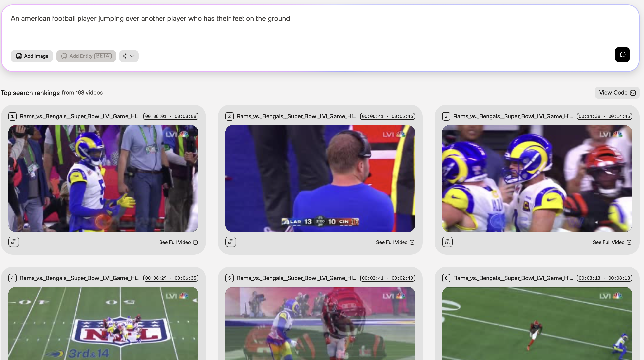Open the search filter options dropdown
This screenshot has height=360, width=644.
point(129,56)
